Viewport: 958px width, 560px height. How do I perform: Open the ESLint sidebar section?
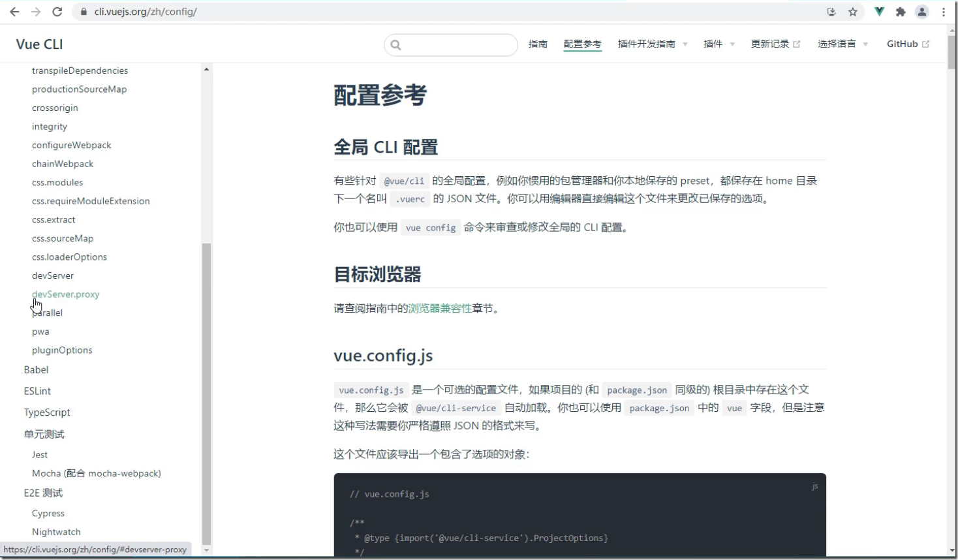[x=37, y=391]
